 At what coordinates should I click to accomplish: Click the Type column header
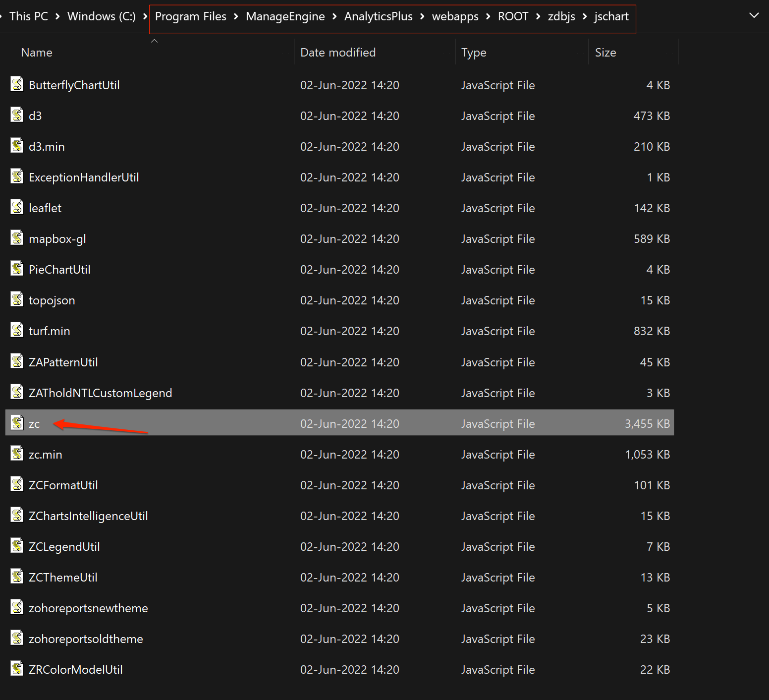click(x=474, y=53)
